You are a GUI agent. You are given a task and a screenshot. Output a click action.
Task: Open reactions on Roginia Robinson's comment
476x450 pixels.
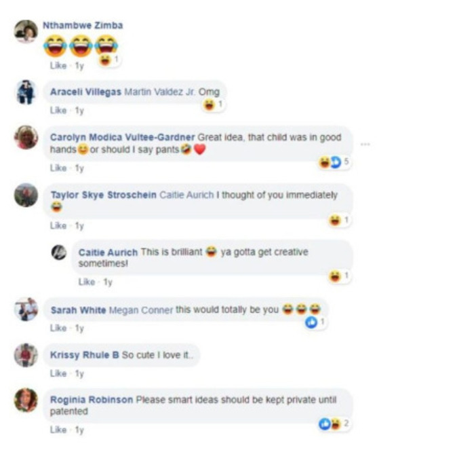click(x=334, y=424)
